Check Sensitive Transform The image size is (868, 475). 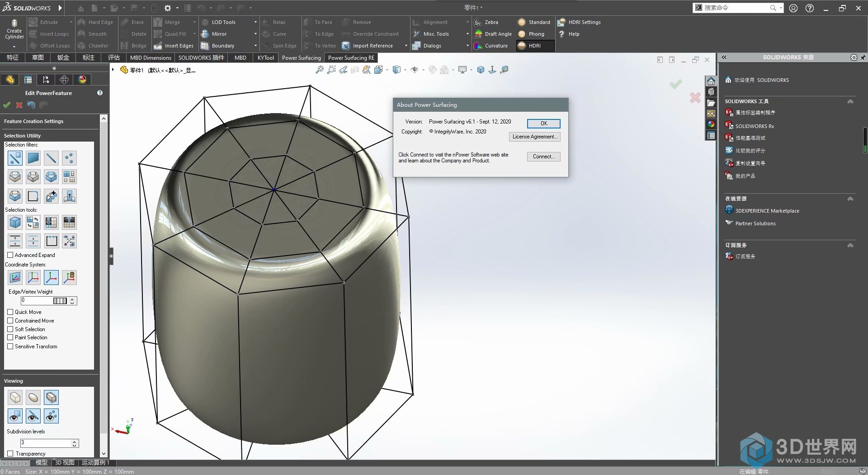pos(10,347)
